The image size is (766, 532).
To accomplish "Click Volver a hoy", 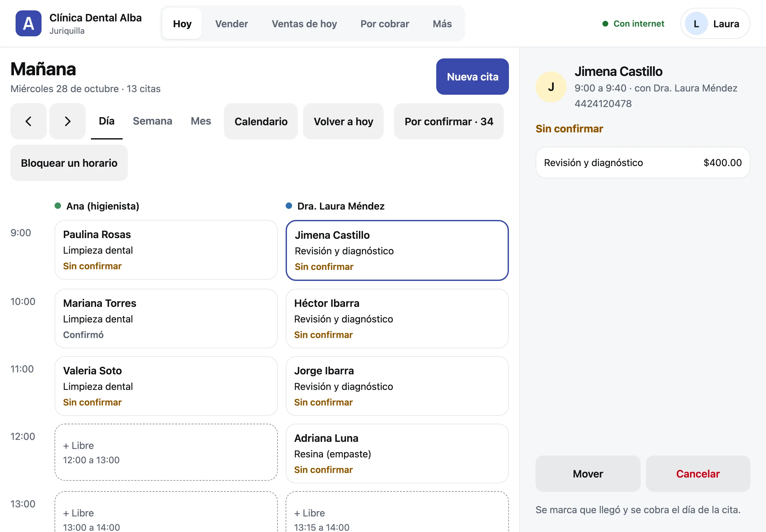I will [x=343, y=121].
